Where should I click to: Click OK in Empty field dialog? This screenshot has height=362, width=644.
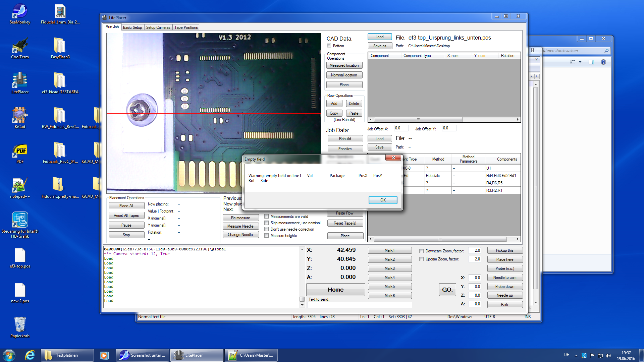click(383, 200)
